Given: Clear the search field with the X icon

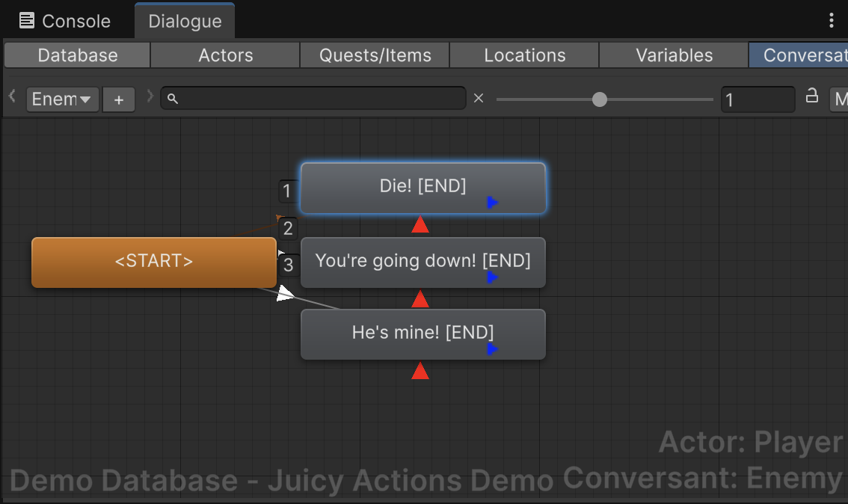Looking at the screenshot, I should coord(479,99).
